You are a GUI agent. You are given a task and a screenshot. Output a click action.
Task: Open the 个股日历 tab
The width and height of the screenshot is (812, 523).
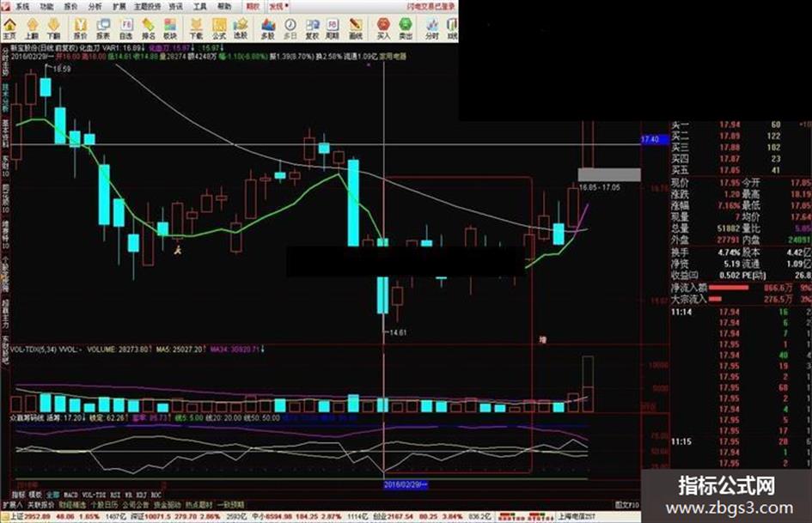pyautogui.click(x=105, y=504)
